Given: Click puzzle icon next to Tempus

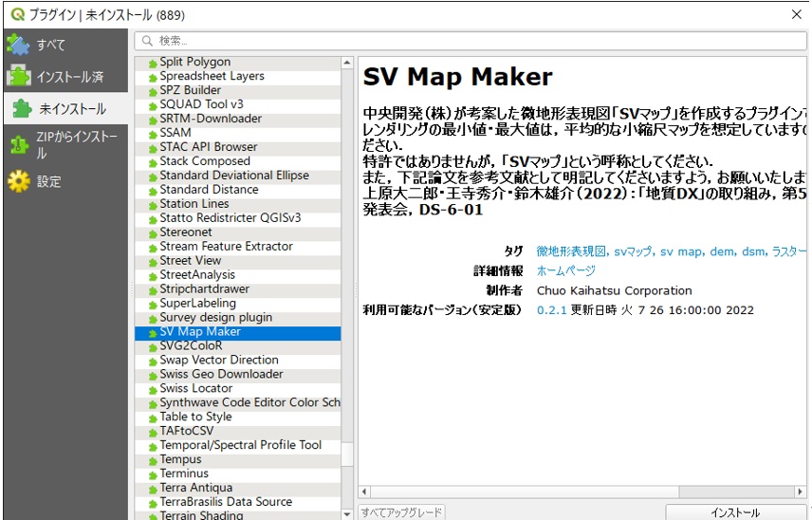Looking at the screenshot, I should coord(153,461).
